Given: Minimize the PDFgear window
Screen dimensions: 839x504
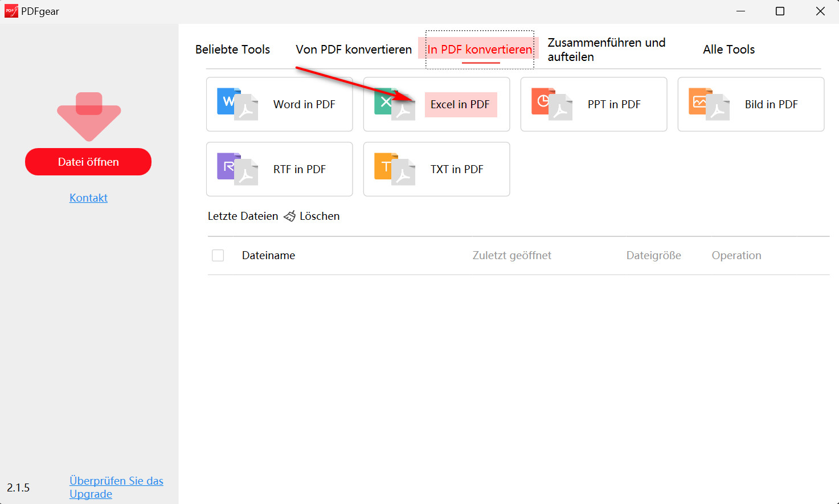Looking at the screenshot, I should coord(740,11).
